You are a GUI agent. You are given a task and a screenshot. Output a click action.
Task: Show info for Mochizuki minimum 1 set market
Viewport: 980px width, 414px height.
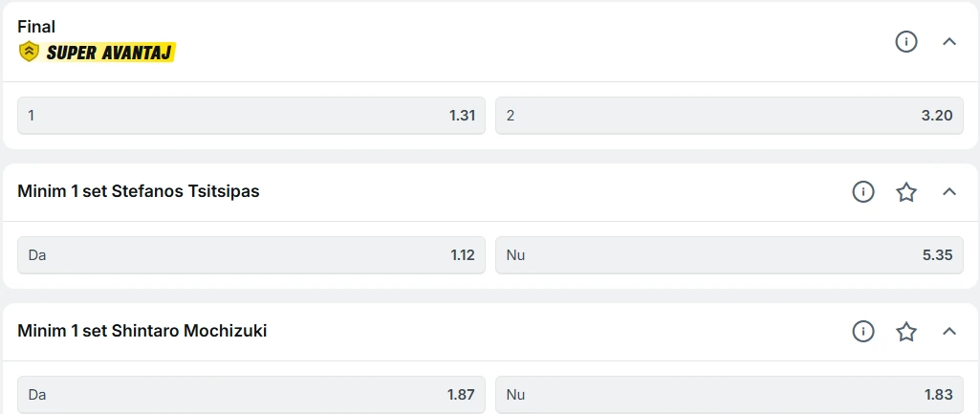click(x=863, y=332)
